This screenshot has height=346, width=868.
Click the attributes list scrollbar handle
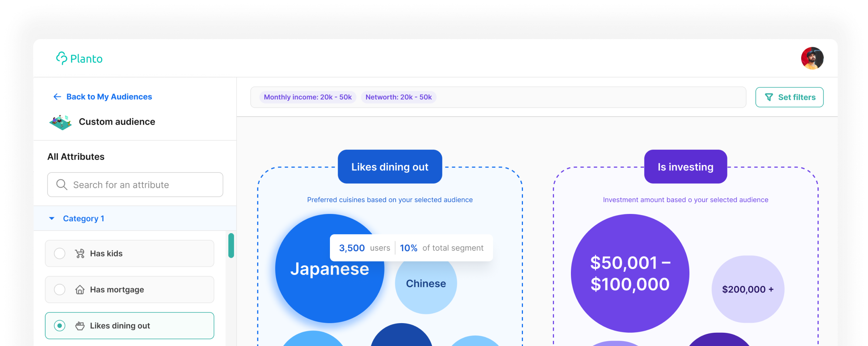point(231,246)
